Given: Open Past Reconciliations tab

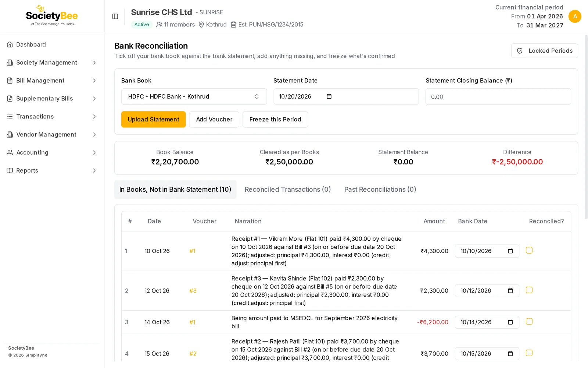Looking at the screenshot, I should click(380, 190).
